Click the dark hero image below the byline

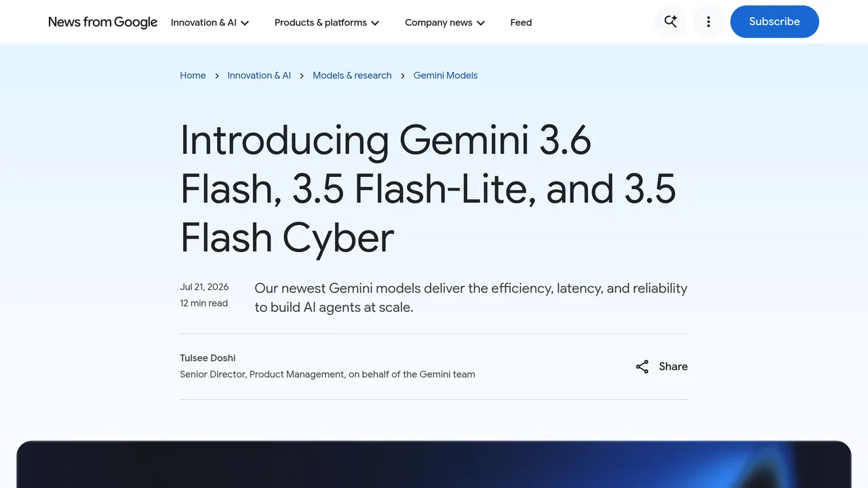point(434,464)
